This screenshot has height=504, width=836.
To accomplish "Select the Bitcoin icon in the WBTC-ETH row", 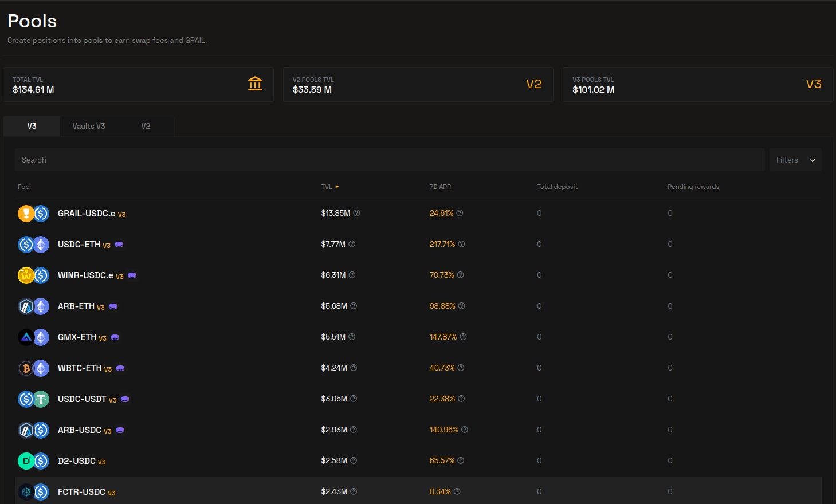I will [26, 368].
